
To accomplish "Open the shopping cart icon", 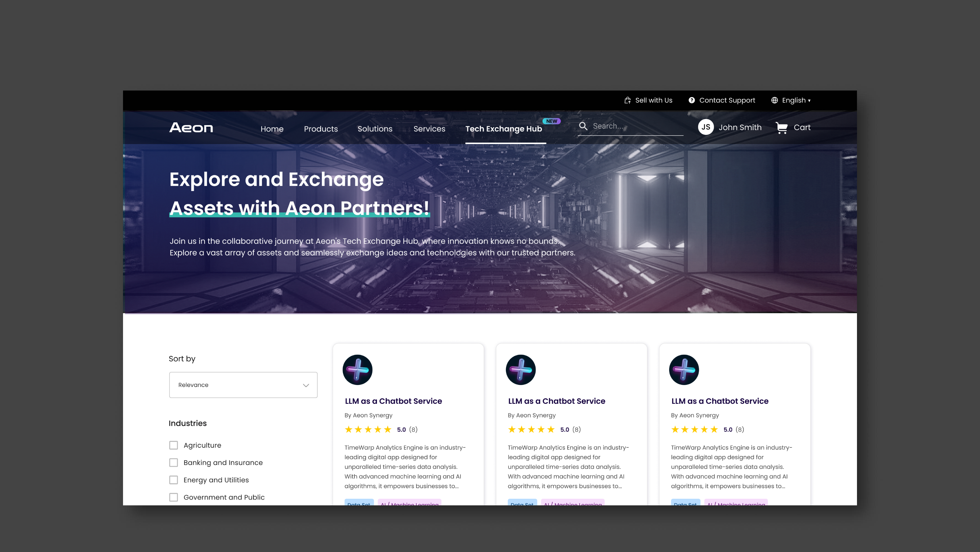I will click(x=781, y=128).
